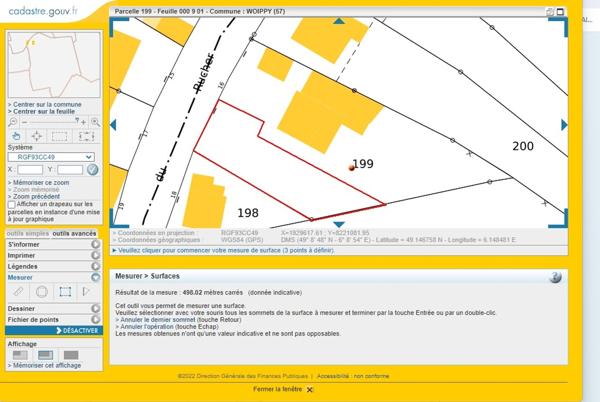Image resolution: width=600 pixels, height=402 pixels.
Task: Click the 'Mesurer > Surfaces' heading
Action: coord(147,276)
